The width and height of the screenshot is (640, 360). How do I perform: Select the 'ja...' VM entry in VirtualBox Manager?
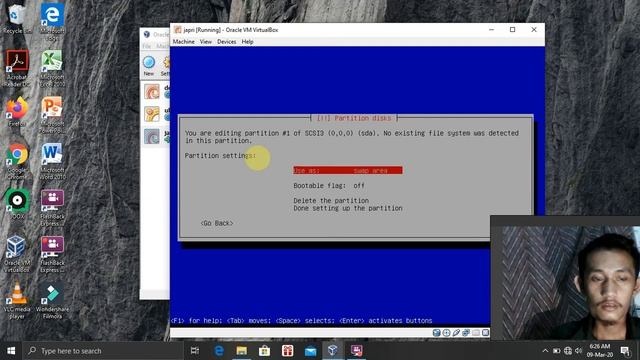156,136
